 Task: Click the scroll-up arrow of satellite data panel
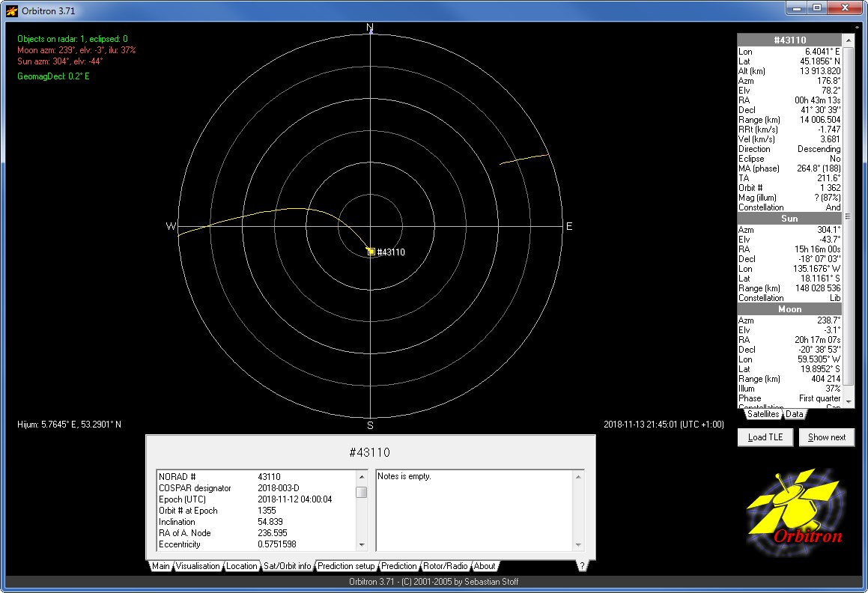point(848,40)
